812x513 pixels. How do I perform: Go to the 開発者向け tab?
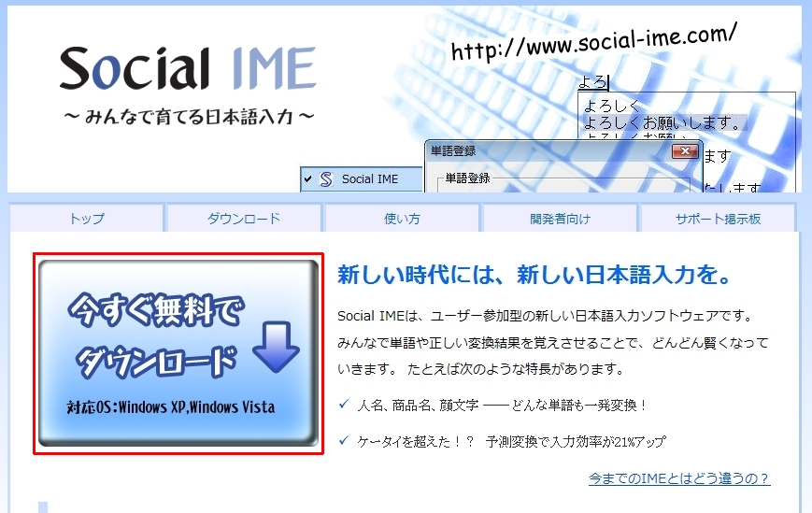click(x=560, y=219)
